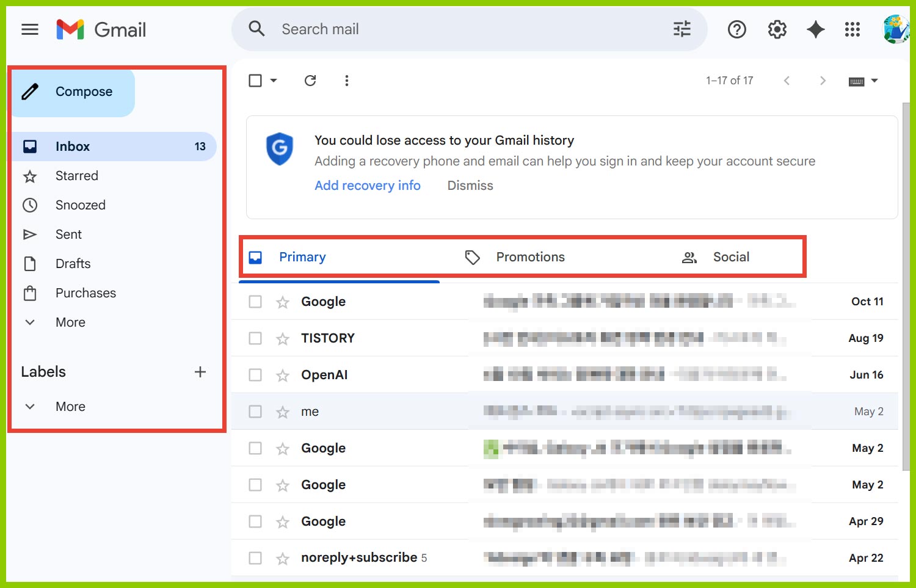916x588 pixels.
Task: Click the Labels heading
Action: [43, 372]
